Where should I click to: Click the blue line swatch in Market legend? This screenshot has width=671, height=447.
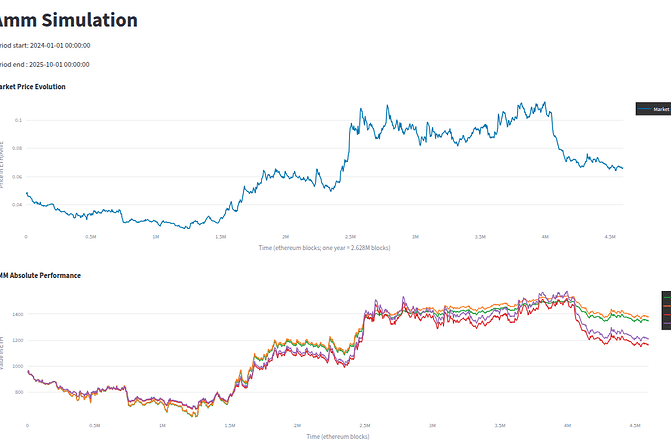645,109
